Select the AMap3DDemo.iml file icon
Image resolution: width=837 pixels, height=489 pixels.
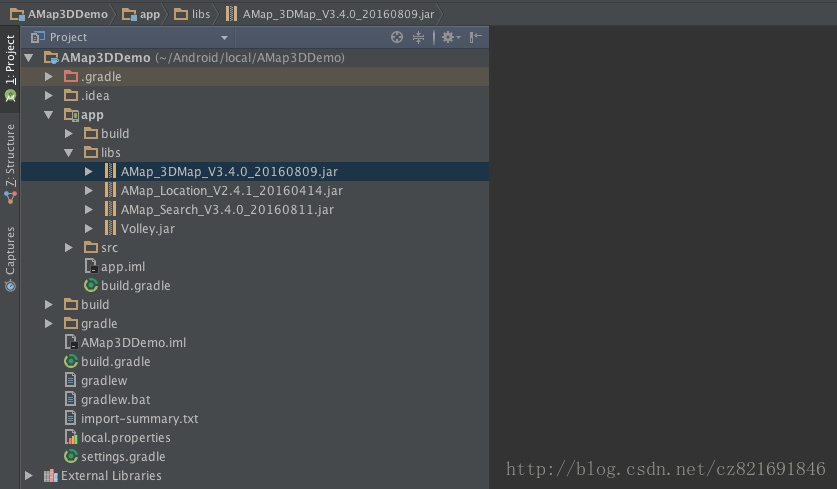(x=70, y=342)
